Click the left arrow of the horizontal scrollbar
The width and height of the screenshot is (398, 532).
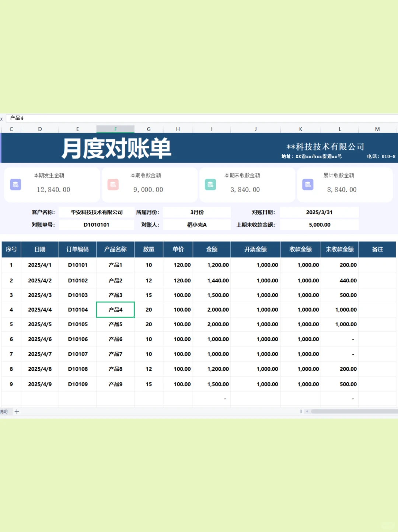pos(307,411)
